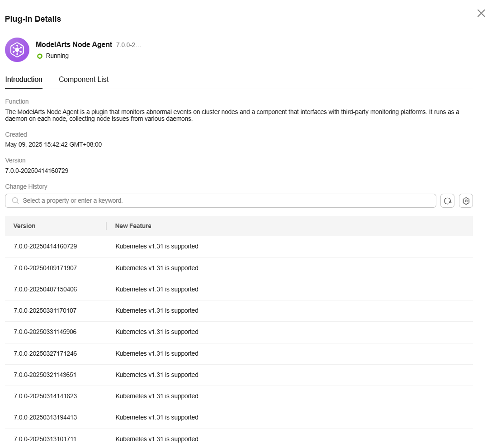Screen dimensions: 487x448
Task: Click the feature text in the 7.0.0-20250321143651 row
Action: (157, 375)
